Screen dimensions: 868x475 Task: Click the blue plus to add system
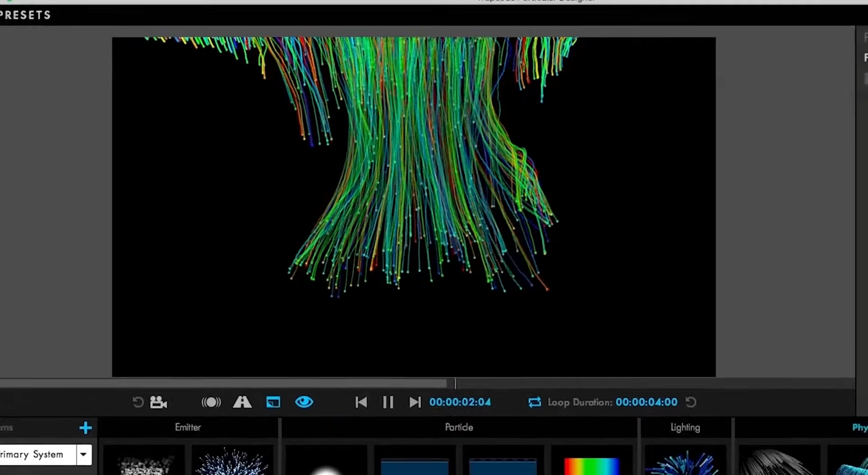[86, 427]
